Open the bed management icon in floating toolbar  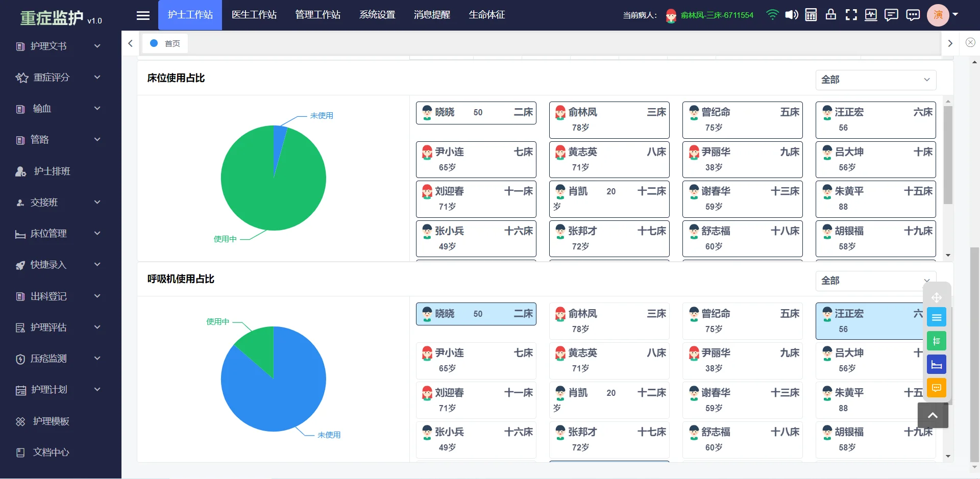tap(937, 364)
